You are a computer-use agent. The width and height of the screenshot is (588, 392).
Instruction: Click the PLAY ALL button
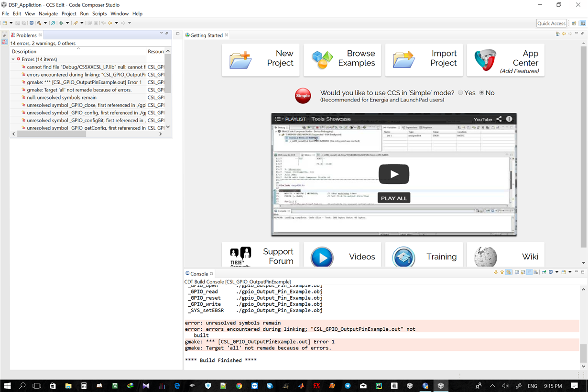[394, 198]
